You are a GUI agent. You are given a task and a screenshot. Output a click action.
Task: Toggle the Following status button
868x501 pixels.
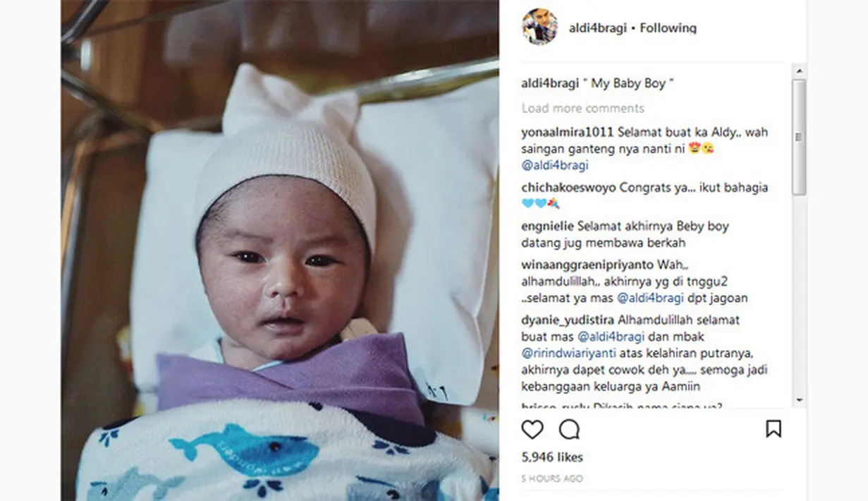pyautogui.click(x=668, y=28)
